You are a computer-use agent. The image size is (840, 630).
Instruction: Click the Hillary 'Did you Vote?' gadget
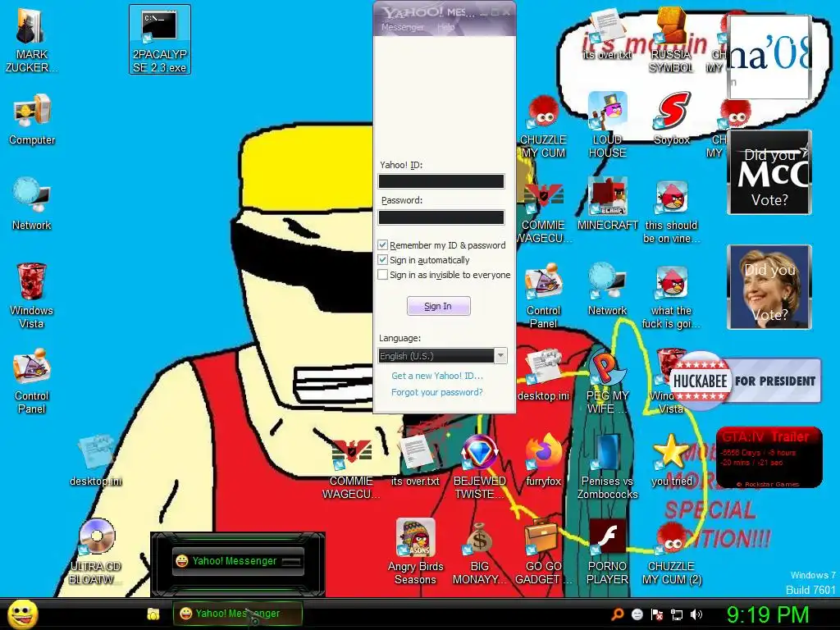[x=769, y=287]
